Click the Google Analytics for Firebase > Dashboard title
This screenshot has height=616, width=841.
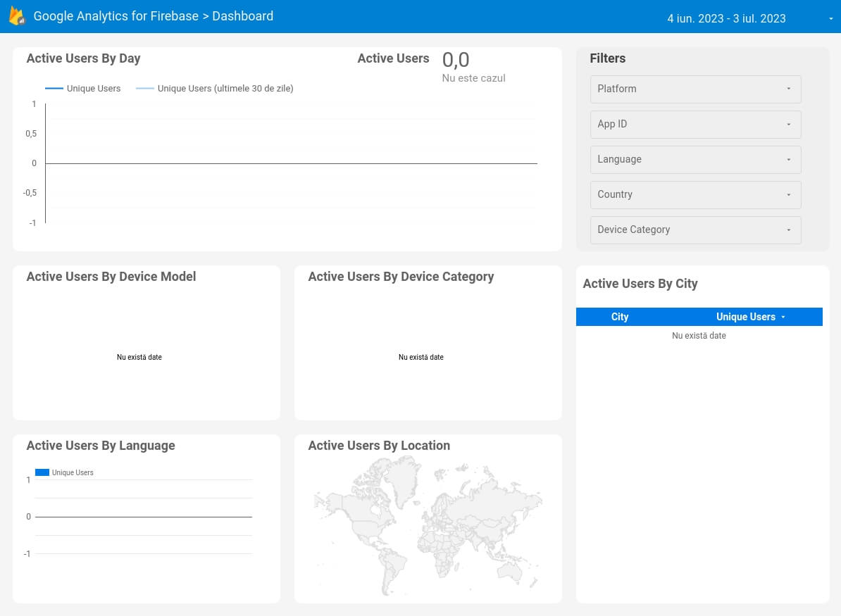click(154, 16)
